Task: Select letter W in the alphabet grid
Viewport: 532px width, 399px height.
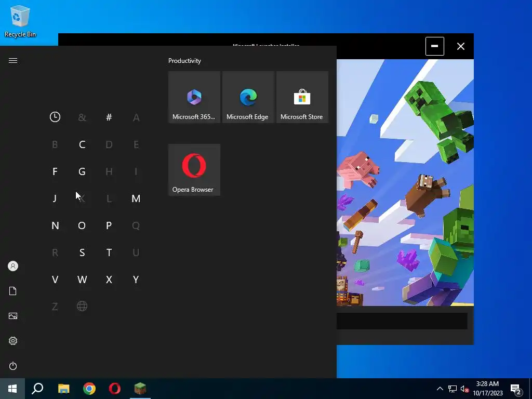Action: click(x=82, y=280)
